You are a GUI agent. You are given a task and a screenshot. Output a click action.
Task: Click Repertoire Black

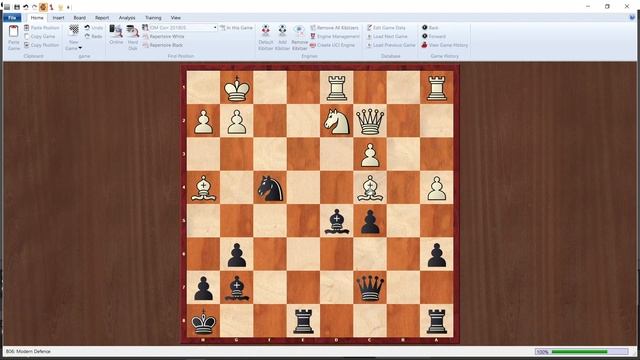[162, 45]
